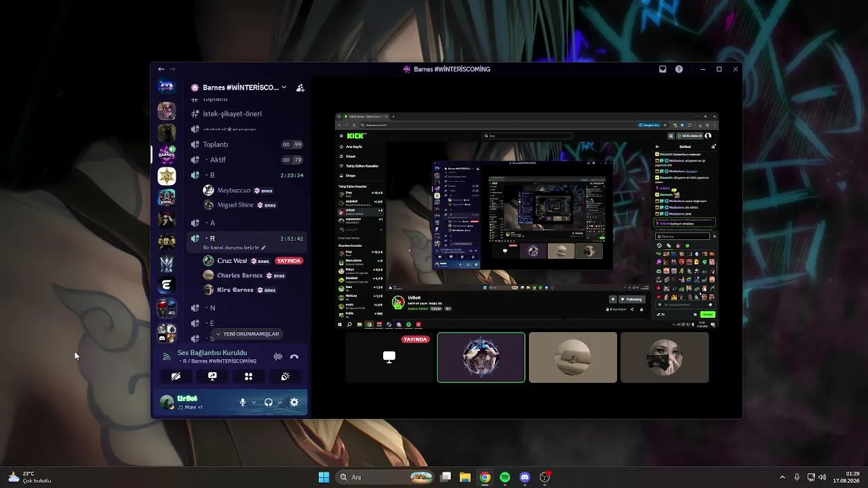Click the taskbar search box Ara
Image resolution: width=868 pixels, height=488 pixels.
[385, 477]
